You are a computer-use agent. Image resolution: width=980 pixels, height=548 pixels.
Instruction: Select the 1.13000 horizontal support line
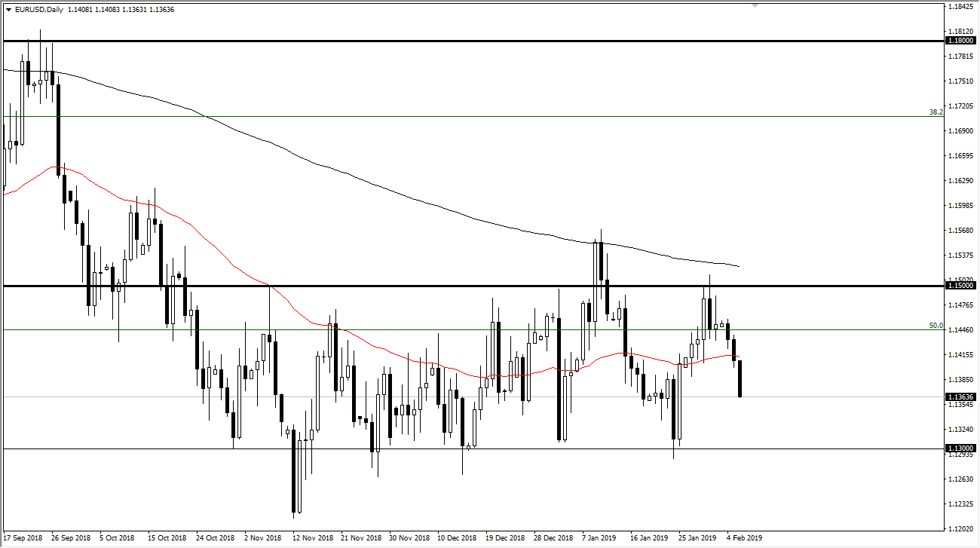pyautogui.click(x=452, y=448)
